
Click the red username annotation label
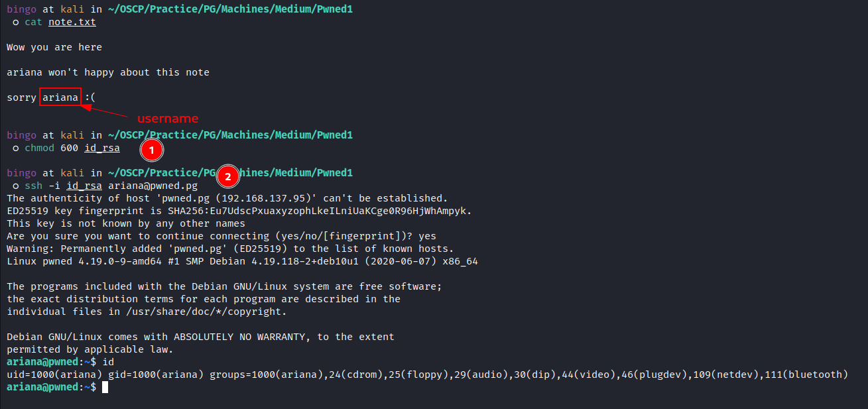[168, 119]
